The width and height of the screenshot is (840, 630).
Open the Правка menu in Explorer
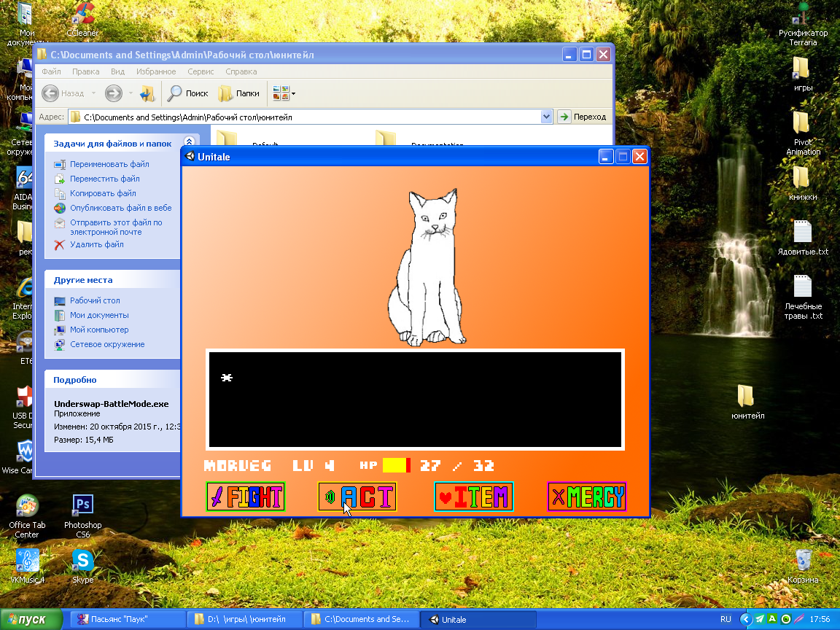pyautogui.click(x=86, y=71)
